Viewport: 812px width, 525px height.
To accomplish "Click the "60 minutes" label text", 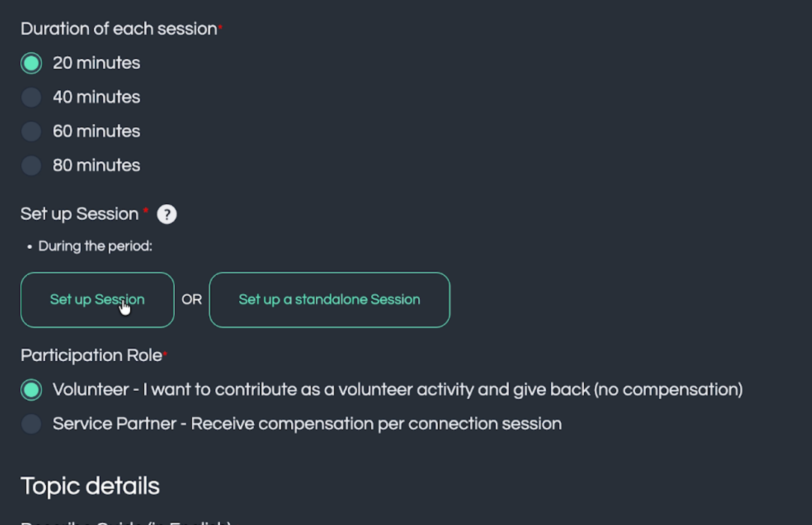I will coord(96,131).
